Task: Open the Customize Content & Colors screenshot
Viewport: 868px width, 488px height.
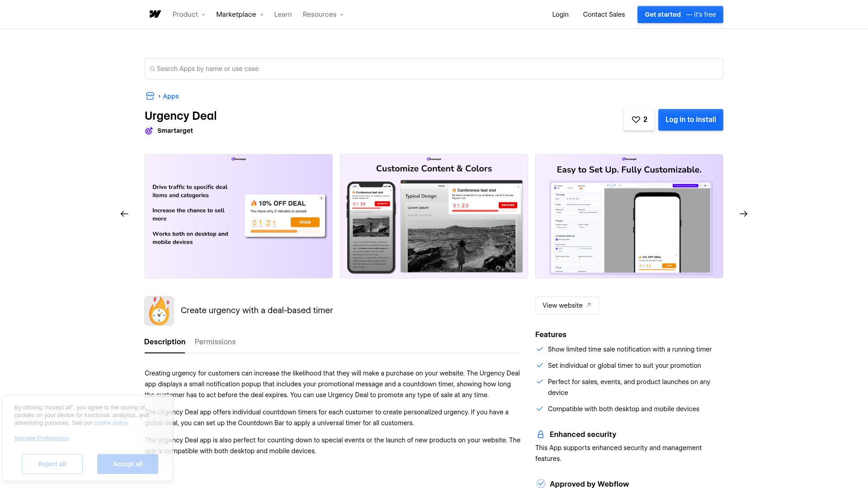Action: pos(434,216)
